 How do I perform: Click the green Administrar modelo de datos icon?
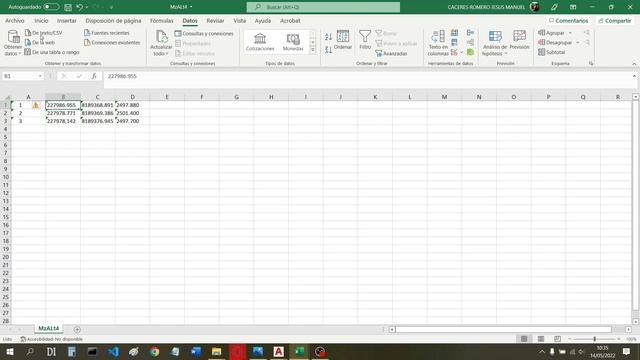470,52
